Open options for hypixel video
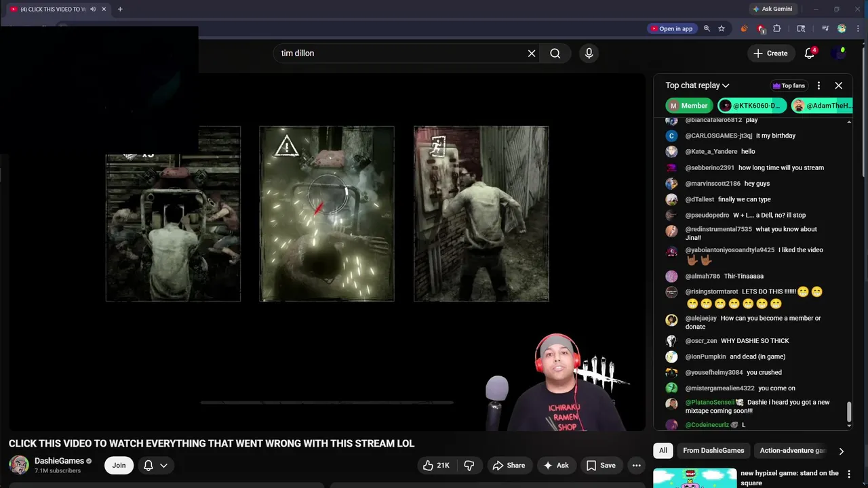The image size is (868, 488). pyautogui.click(x=849, y=475)
